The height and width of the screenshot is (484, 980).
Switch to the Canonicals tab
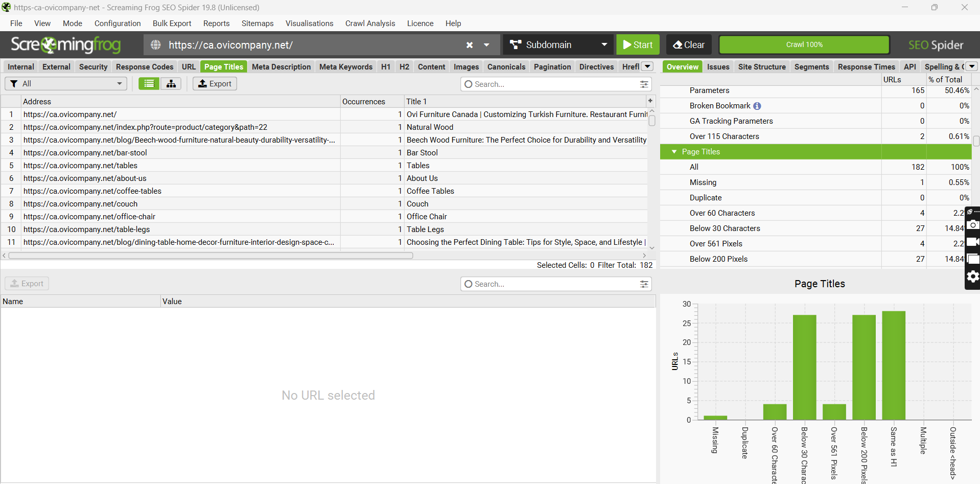[506, 66]
